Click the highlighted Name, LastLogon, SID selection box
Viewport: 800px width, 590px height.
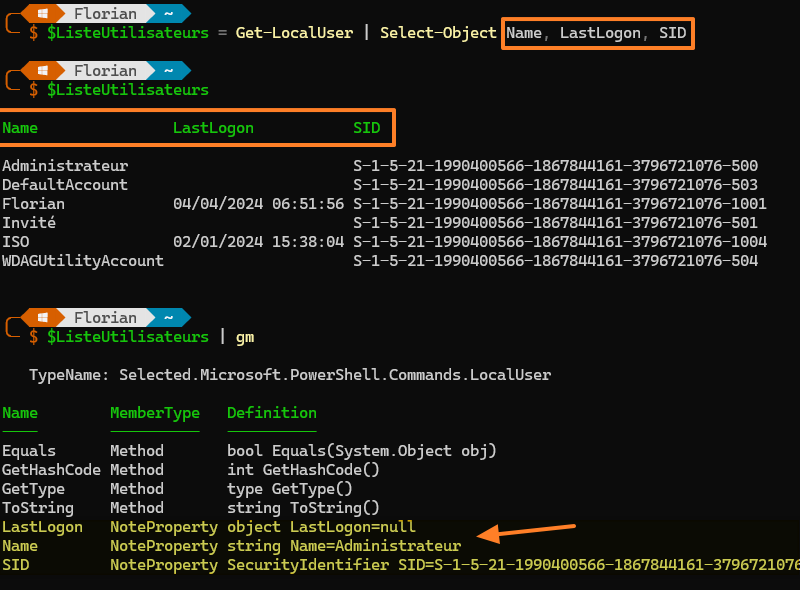point(597,33)
